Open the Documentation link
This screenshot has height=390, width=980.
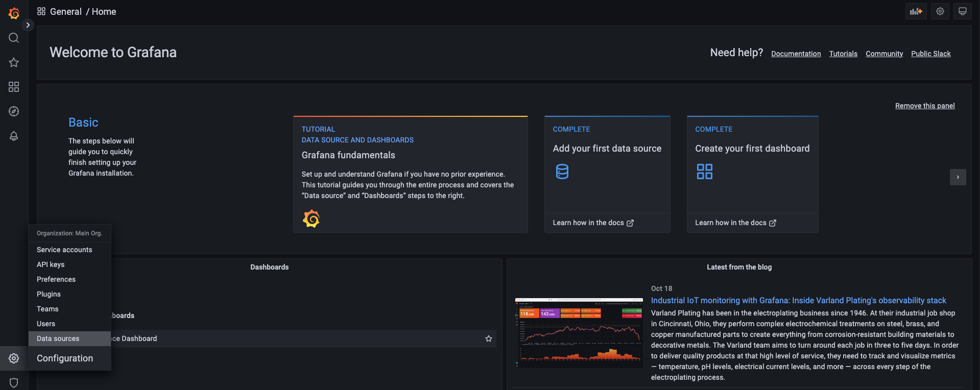tap(796, 54)
